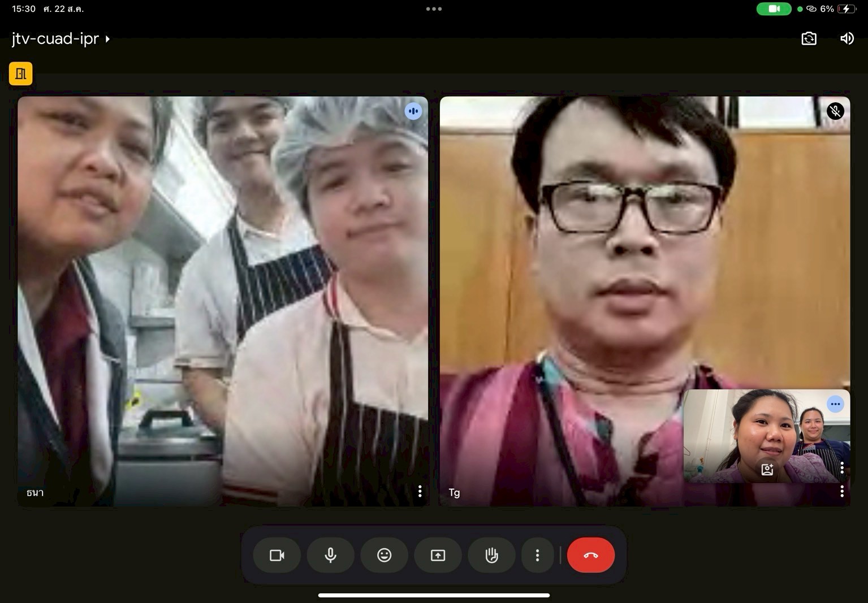Select Tg participant video tile

[x=645, y=301]
